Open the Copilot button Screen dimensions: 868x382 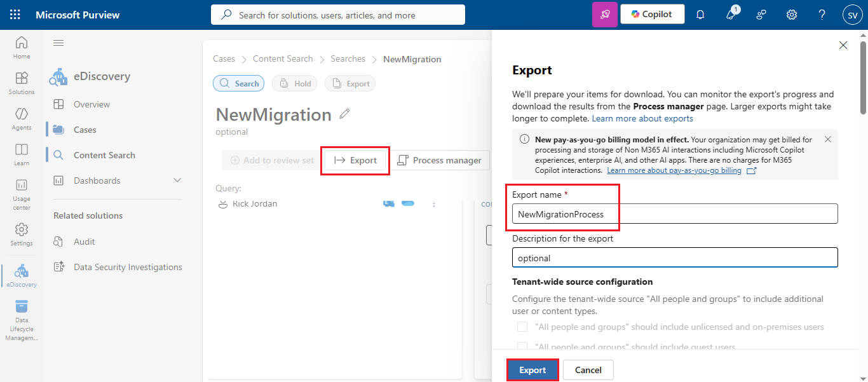(x=653, y=14)
